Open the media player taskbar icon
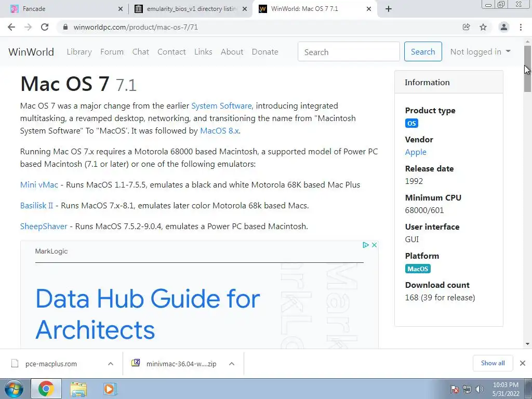 tap(110, 389)
